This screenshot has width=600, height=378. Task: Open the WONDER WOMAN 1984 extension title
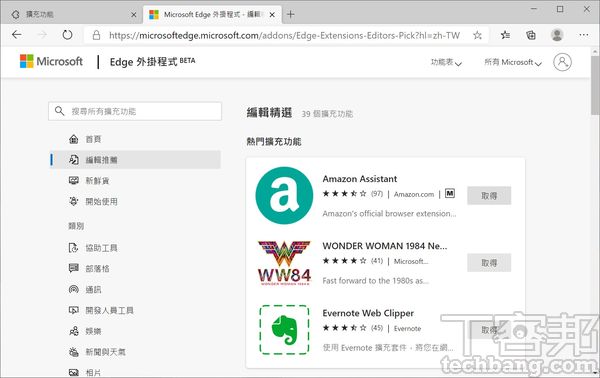point(385,246)
